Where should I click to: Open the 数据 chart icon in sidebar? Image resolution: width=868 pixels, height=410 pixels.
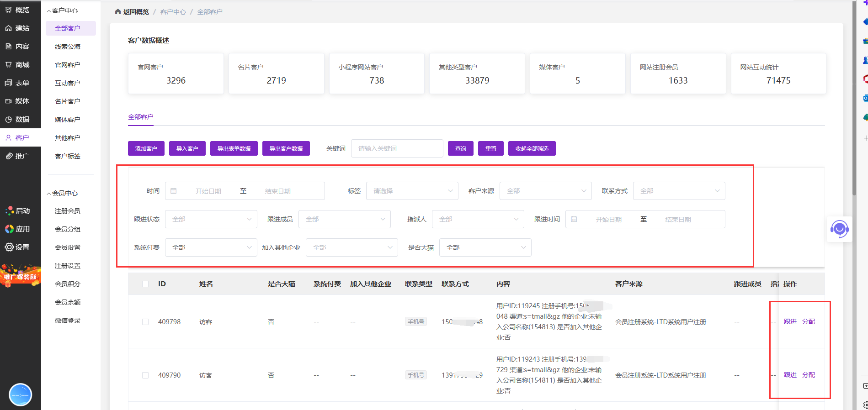pos(9,120)
